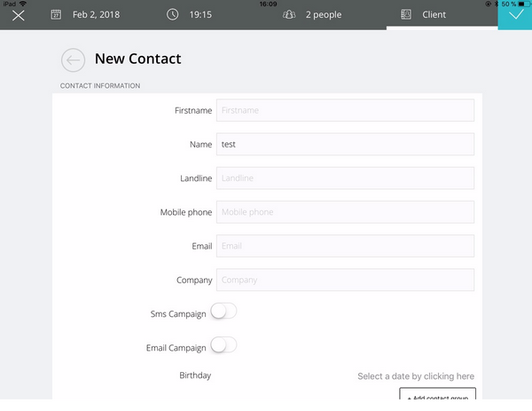The image size is (532, 411).
Task: Switch to the Client tab
Action: [x=434, y=15]
